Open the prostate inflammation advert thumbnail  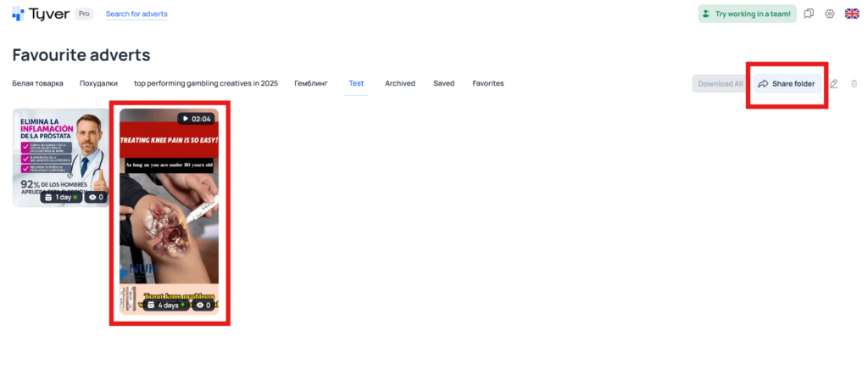(x=59, y=153)
